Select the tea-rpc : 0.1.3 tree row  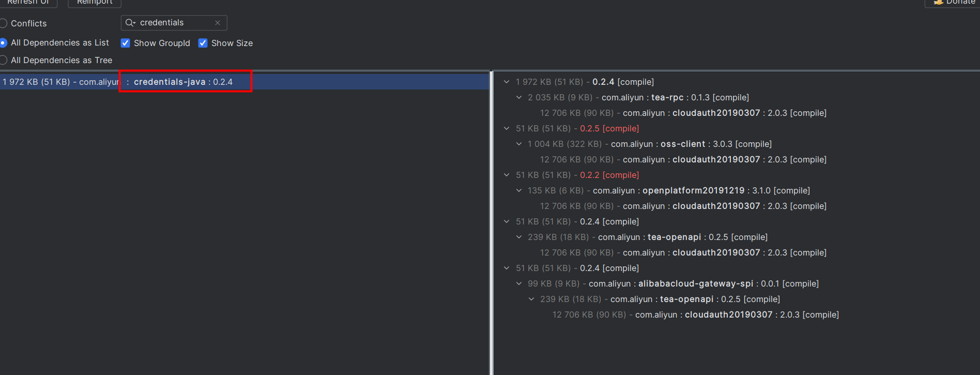[x=638, y=97]
